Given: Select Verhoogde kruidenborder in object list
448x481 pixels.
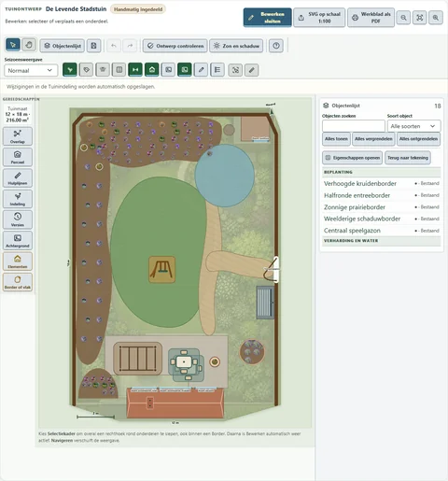Looking at the screenshot, I should (x=382, y=183).
